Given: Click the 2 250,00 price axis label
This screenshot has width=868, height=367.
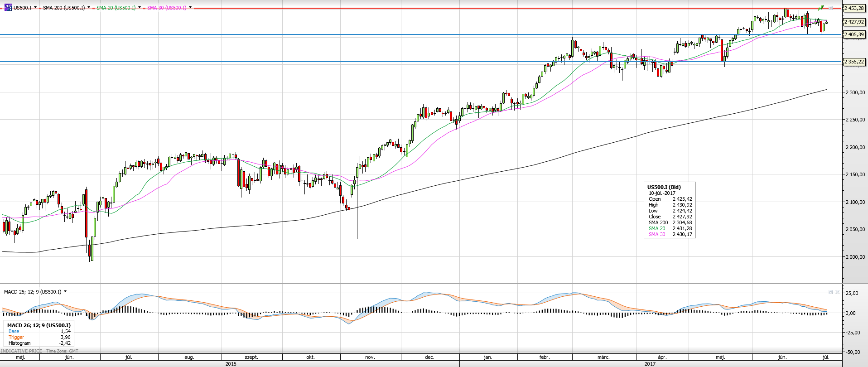Looking at the screenshot, I should pyautogui.click(x=855, y=120).
